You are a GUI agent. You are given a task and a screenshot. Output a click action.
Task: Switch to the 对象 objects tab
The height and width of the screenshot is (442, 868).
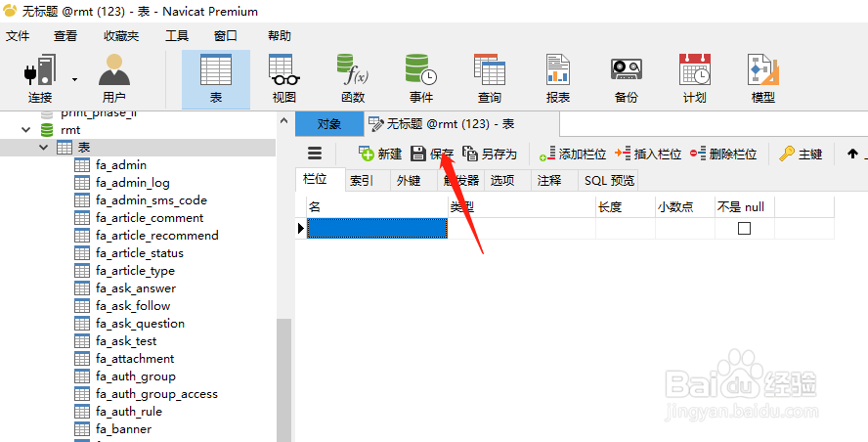pos(329,124)
